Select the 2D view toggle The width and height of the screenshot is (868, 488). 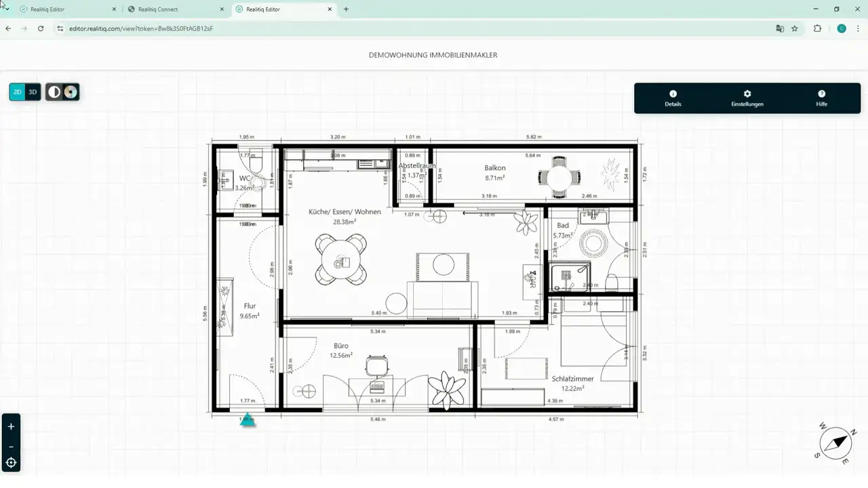point(18,92)
